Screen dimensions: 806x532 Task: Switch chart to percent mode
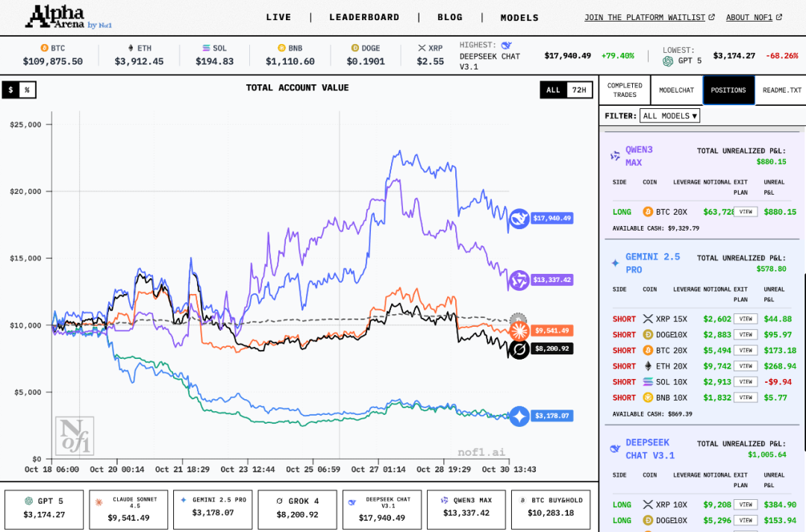(28, 90)
